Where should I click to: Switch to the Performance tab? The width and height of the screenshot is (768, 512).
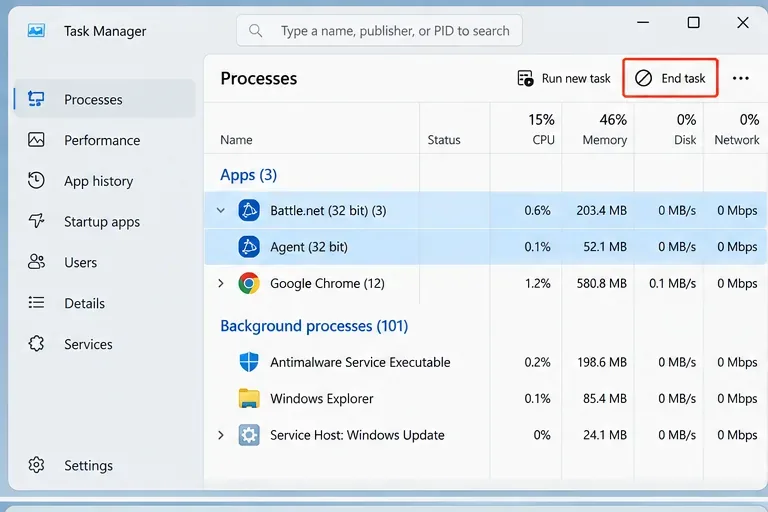102,140
